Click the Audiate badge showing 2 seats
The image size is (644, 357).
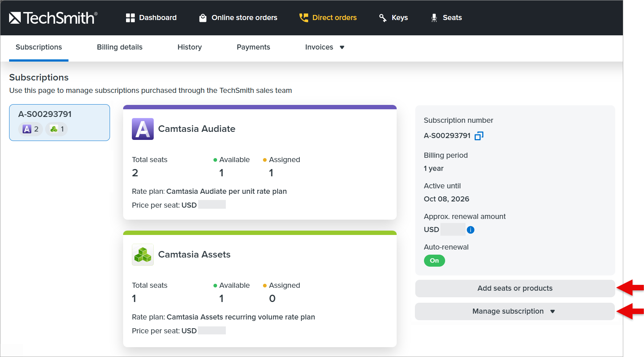[x=31, y=129]
